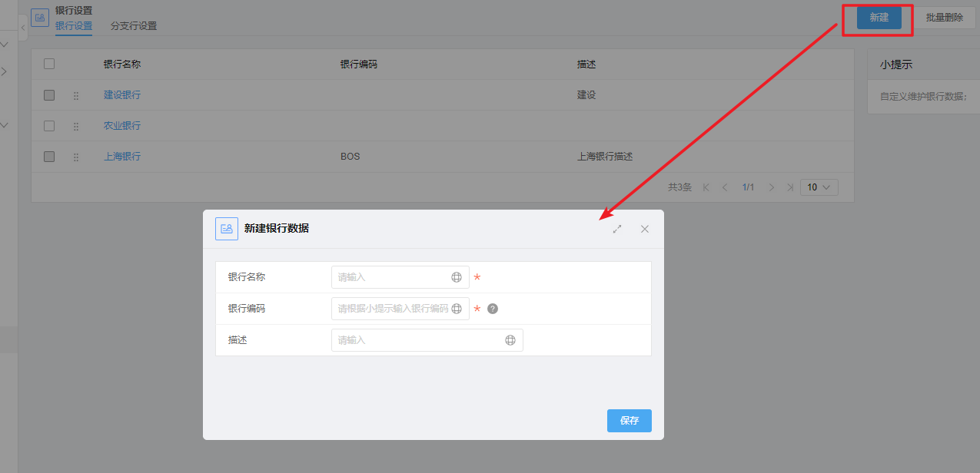This screenshot has width=980, height=473.
Task: Open language globe in 银行名称 field
Action: [457, 277]
